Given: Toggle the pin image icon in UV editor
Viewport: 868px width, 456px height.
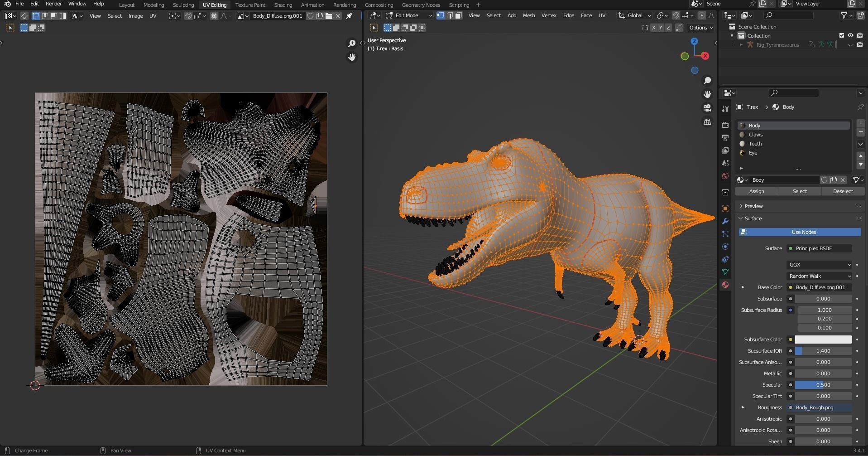Looking at the screenshot, I should coord(349,16).
